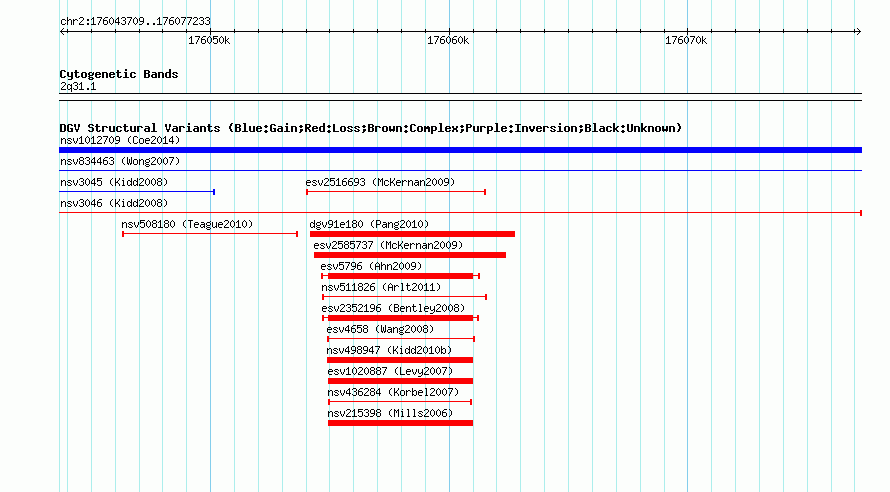The width and height of the screenshot is (890, 492).
Task: Select the thick red esv1020887 bar
Action: point(400,381)
